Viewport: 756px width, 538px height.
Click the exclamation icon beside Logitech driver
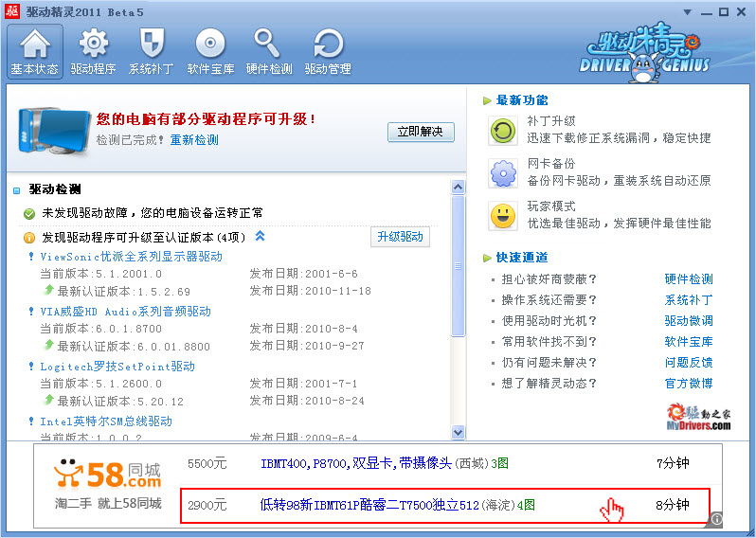coord(31,367)
